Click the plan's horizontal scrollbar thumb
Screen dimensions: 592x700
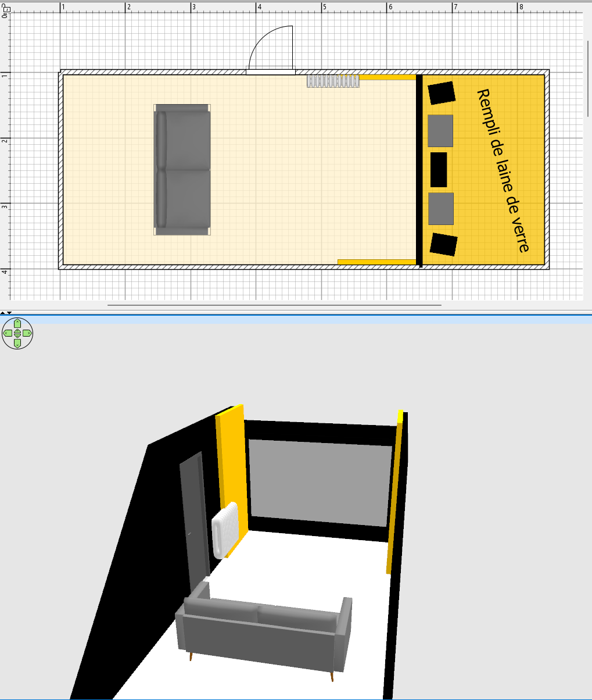[x=274, y=304]
